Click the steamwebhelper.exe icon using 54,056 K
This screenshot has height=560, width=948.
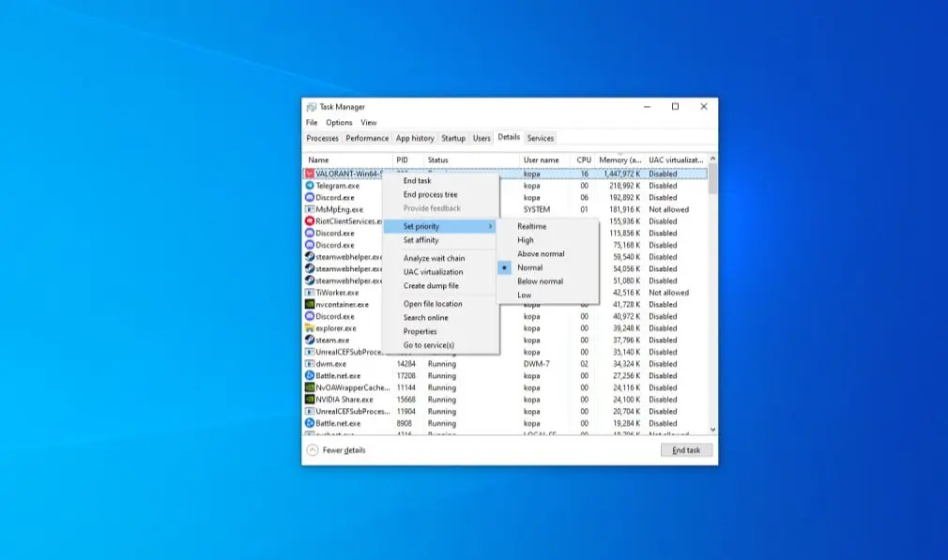click(x=310, y=269)
